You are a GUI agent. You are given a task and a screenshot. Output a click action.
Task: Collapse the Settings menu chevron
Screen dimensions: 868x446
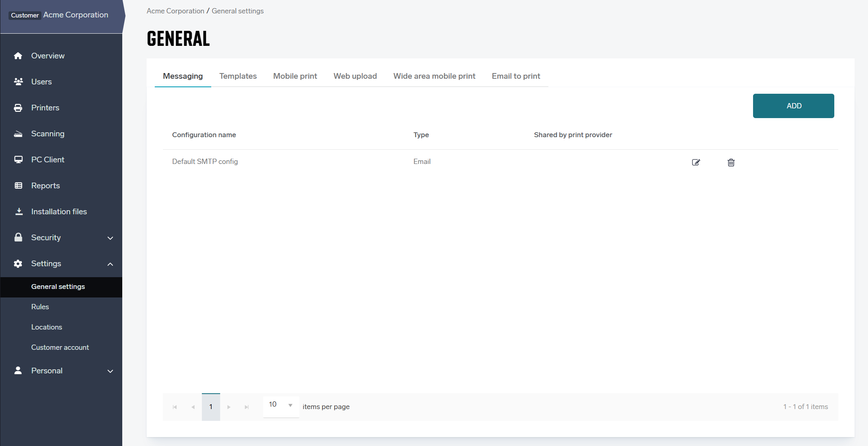(x=110, y=264)
